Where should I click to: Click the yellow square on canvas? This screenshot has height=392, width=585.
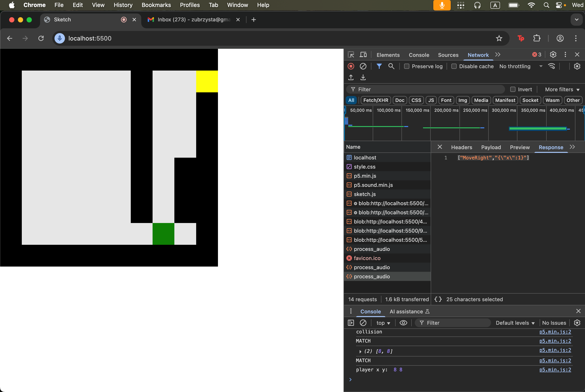click(207, 81)
